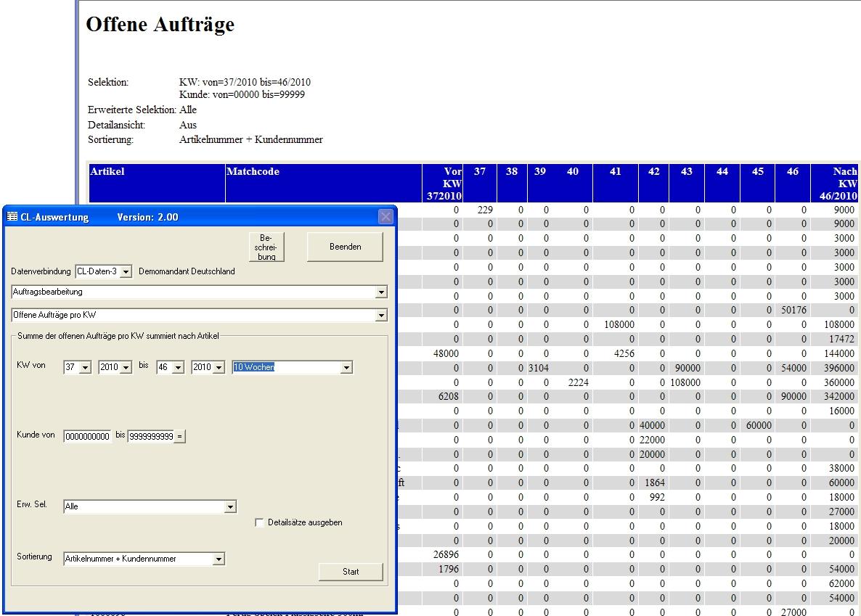Open the KW von week 37 dropdown

85,368
